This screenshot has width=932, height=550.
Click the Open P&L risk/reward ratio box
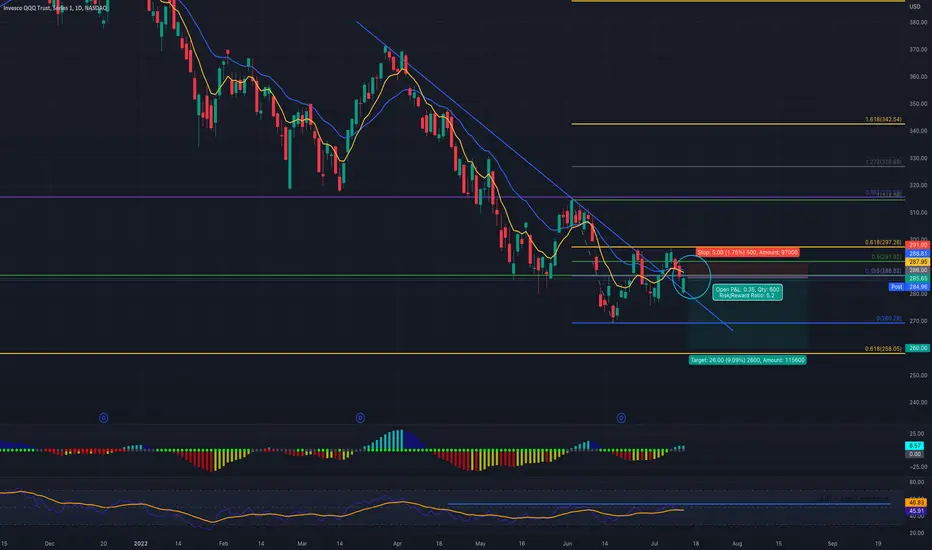(747, 292)
